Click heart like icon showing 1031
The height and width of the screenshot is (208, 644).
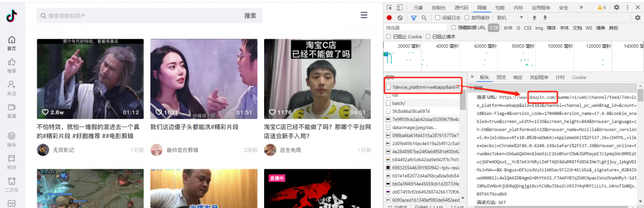coord(159,112)
